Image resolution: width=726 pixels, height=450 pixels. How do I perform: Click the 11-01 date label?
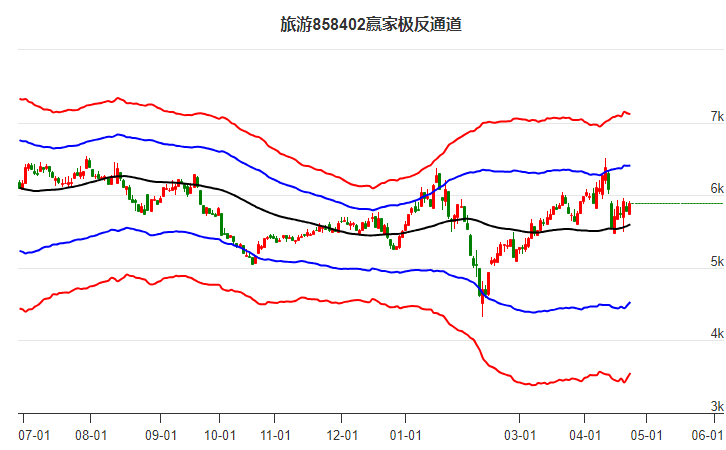[x=275, y=435]
